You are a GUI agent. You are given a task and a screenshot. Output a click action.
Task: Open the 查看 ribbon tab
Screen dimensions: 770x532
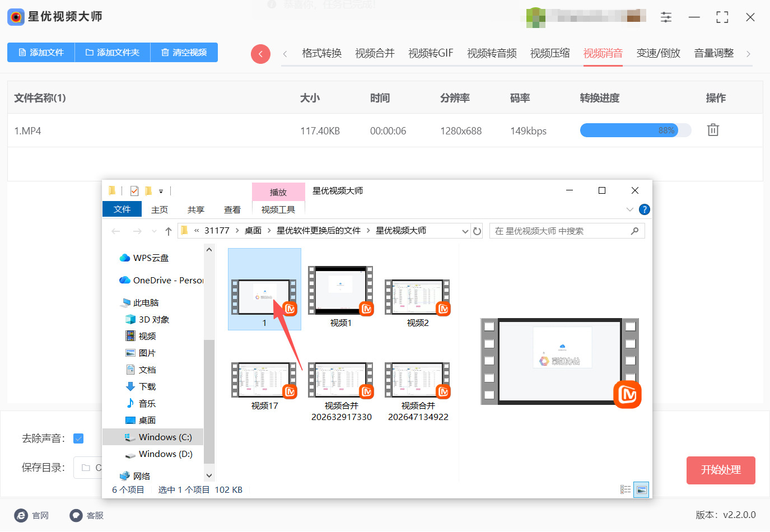pos(232,209)
